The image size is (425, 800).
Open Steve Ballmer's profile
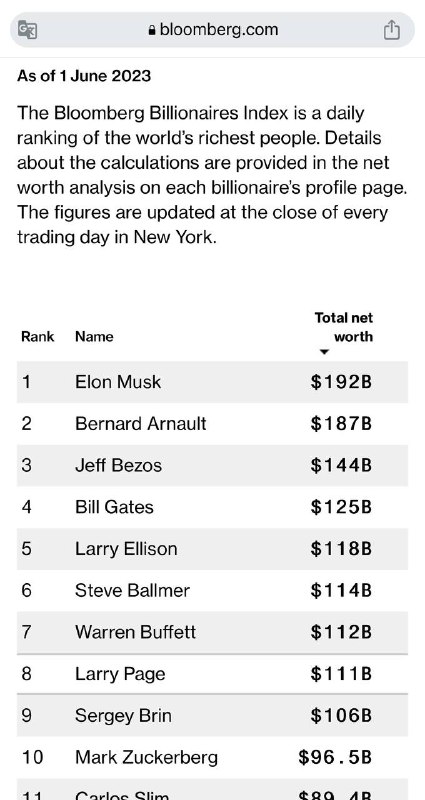(132, 591)
